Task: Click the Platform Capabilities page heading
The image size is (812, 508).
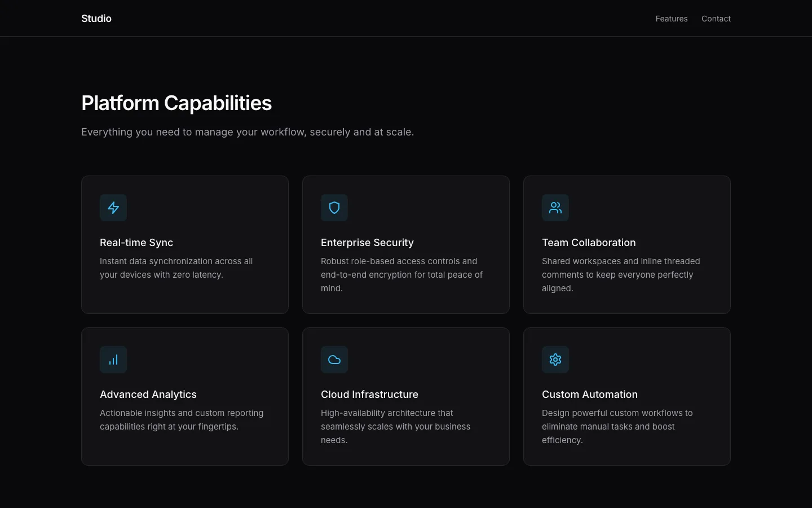Action: tap(176, 103)
